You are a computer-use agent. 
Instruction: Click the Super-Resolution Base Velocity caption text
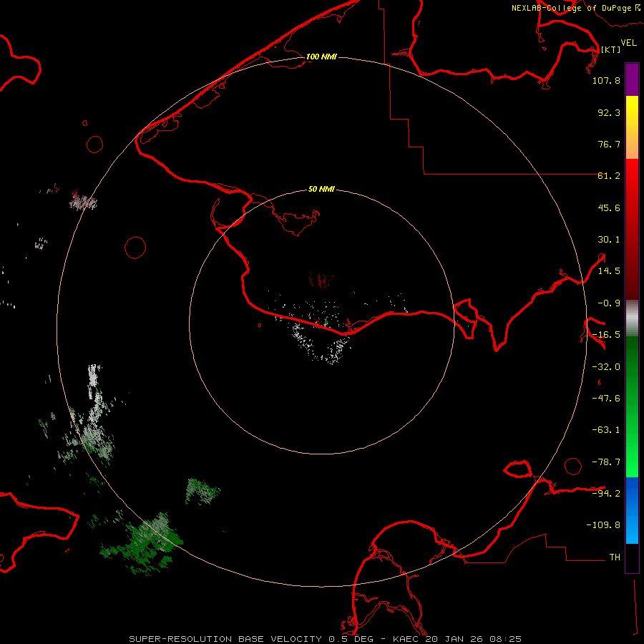326,639
